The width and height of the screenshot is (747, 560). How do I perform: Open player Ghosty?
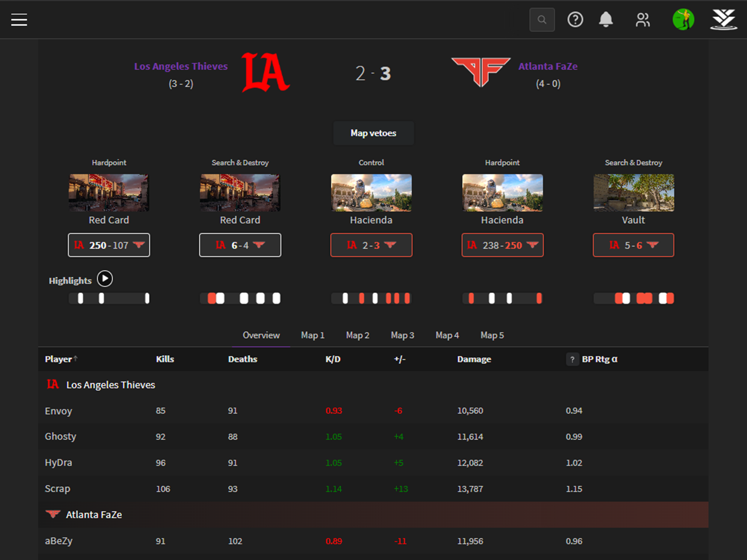(61, 437)
